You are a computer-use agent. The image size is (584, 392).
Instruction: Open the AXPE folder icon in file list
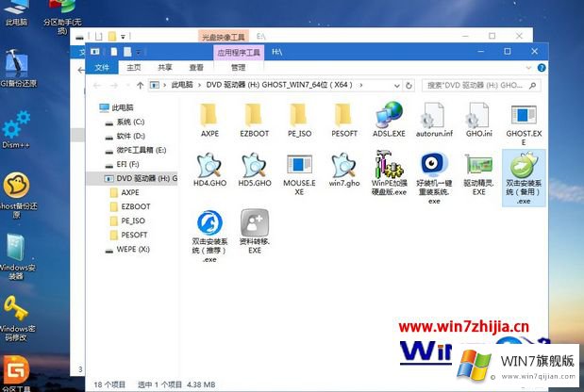click(x=209, y=115)
